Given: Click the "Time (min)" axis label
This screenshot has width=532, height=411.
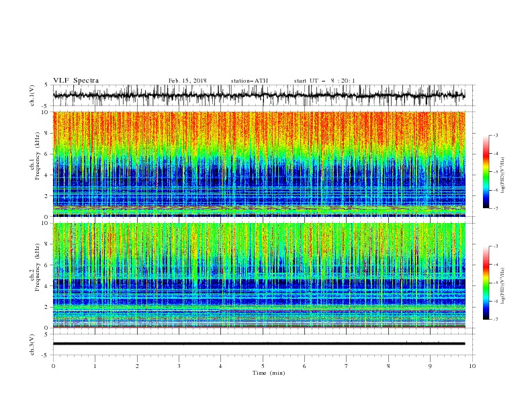Looking at the screenshot, I should click(x=269, y=373).
